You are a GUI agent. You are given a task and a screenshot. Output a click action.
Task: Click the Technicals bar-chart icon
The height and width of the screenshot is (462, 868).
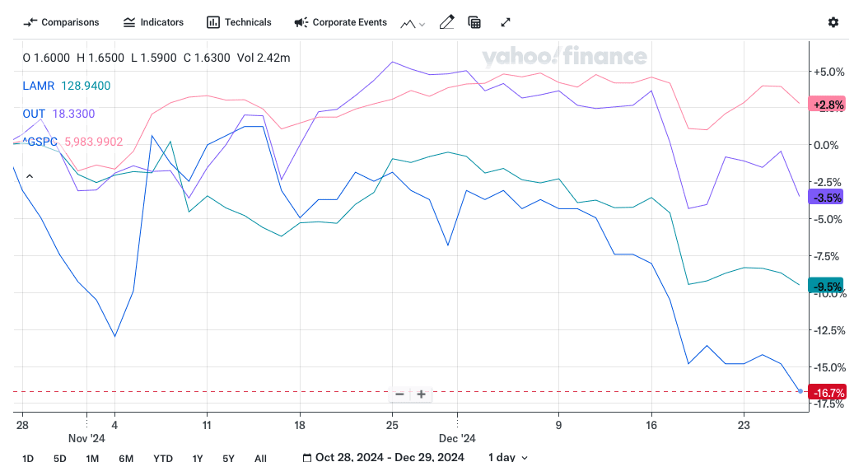(213, 22)
